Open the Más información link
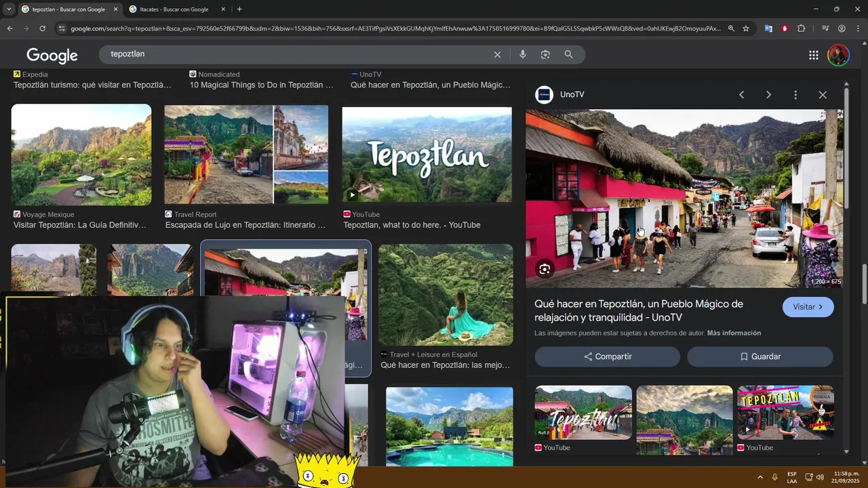 click(734, 333)
